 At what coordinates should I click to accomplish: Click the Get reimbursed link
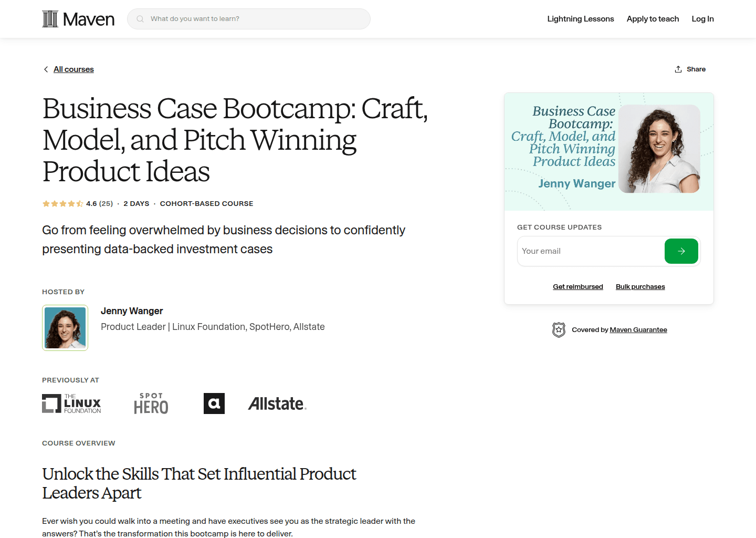click(578, 286)
